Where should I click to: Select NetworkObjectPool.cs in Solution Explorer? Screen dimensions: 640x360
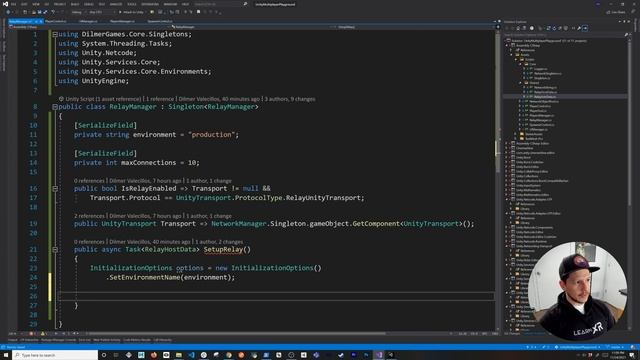tap(544, 101)
